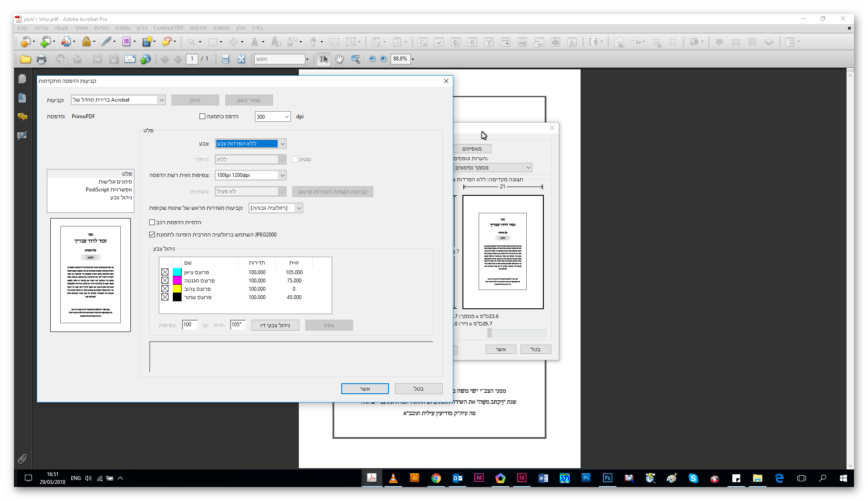Open the טפסים menu
Image resolution: width=868 pixels, height=501 pixels.
click(122, 28)
